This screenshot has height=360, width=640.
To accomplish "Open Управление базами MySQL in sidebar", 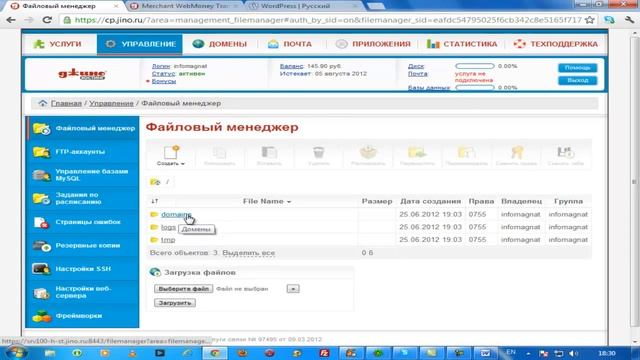I will [x=83, y=175].
